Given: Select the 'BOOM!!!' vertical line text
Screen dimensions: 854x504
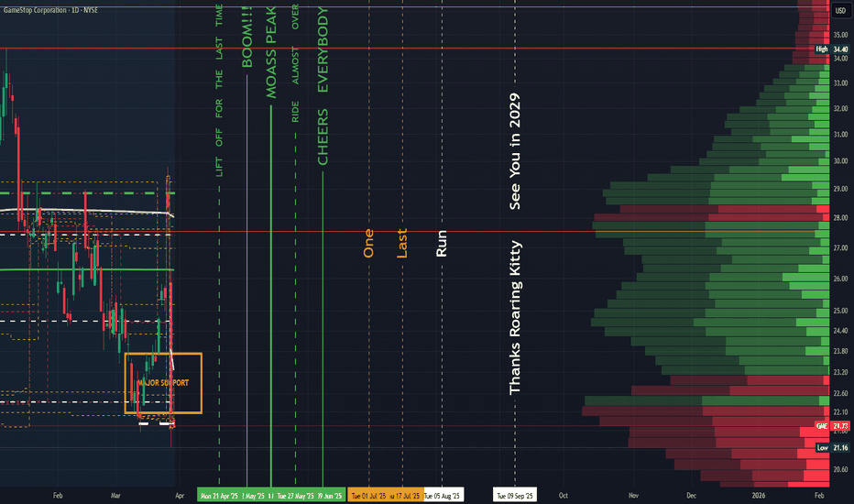Looking at the screenshot, I should tap(246, 37).
